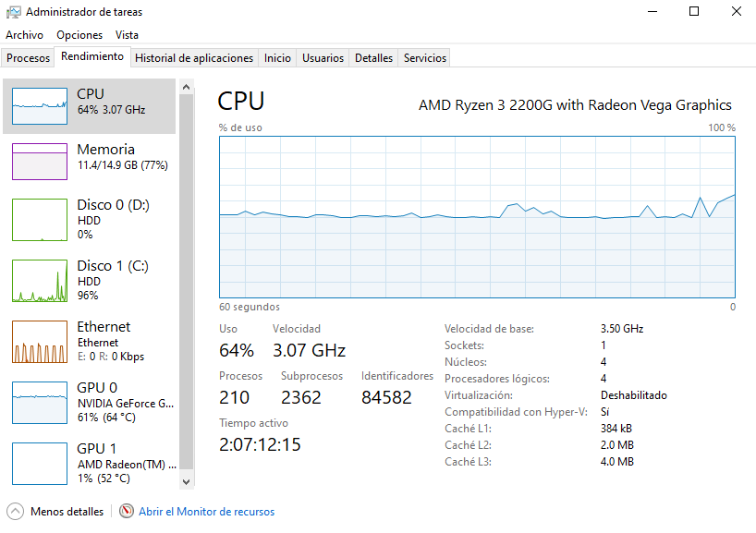Select the Disco 0 (D:) graph
This screenshot has width=756, height=533.
point(40,220)
